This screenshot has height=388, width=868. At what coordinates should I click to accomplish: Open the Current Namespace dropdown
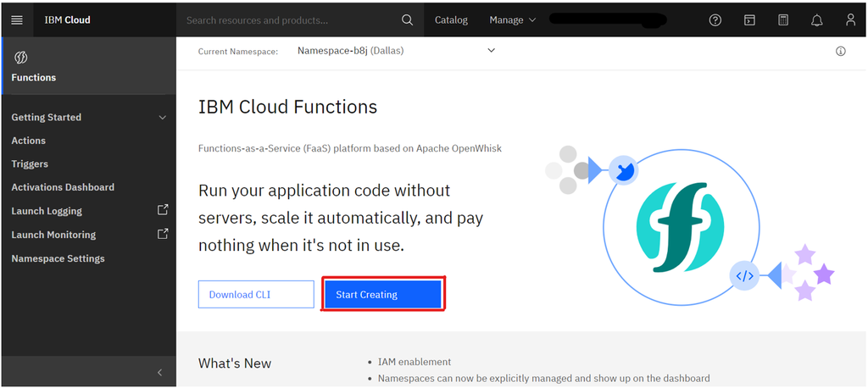[396, 51]
